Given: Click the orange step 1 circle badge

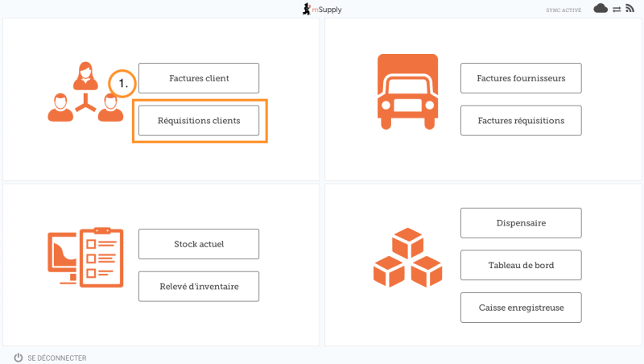Looking at the screenshot, I should coord(122,84).
